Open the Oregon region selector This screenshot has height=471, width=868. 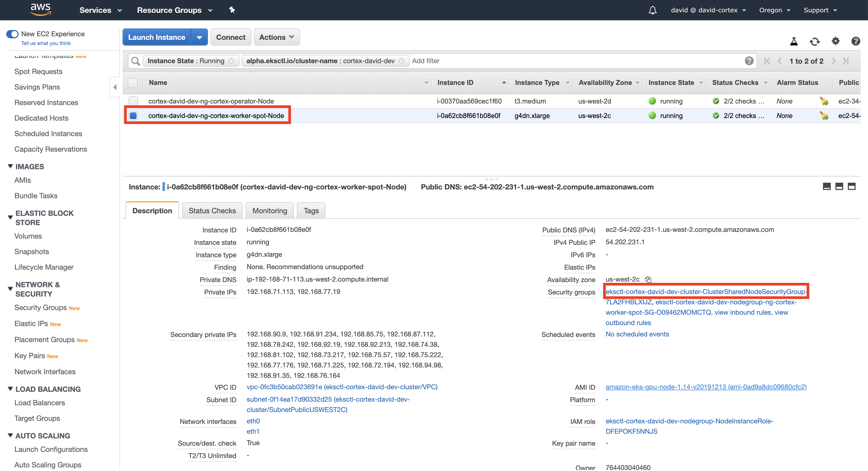coord(774,10)
